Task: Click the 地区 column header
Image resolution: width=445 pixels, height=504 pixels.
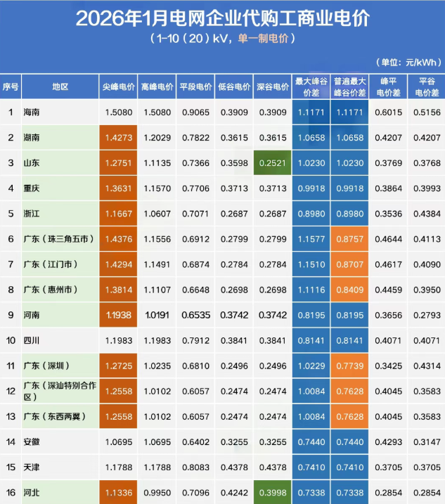Action: 60,86
